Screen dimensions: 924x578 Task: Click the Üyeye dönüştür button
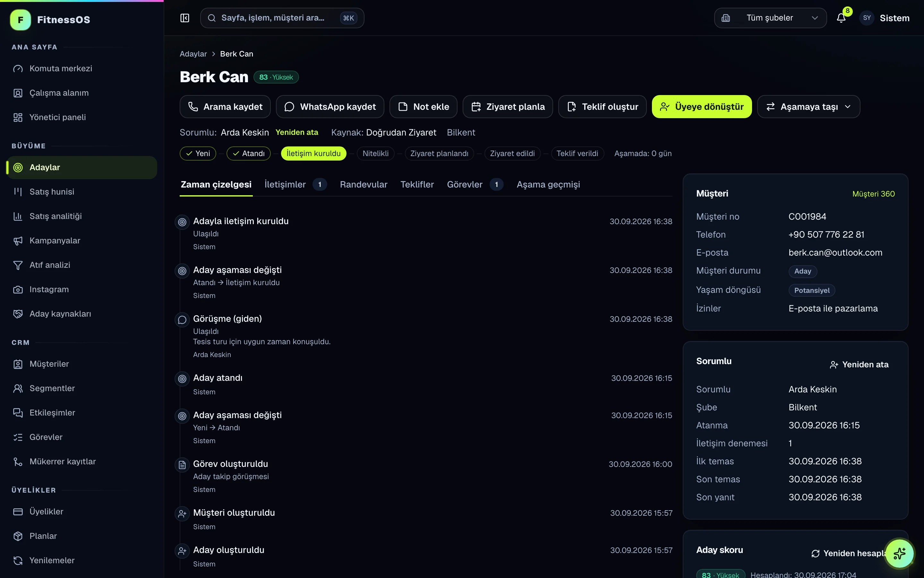[701, 107]
